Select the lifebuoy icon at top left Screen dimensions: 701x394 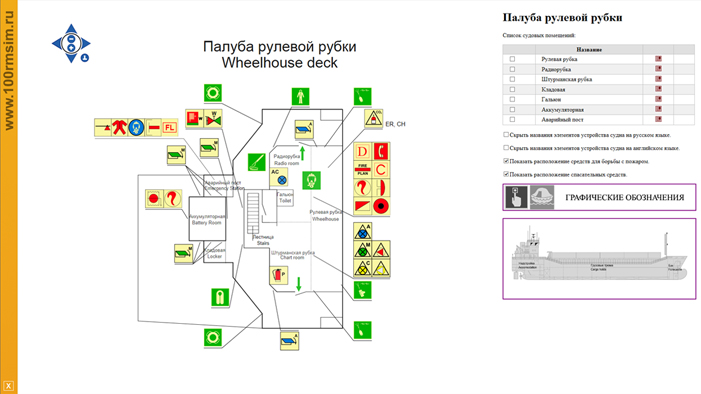tap(213, 93)
